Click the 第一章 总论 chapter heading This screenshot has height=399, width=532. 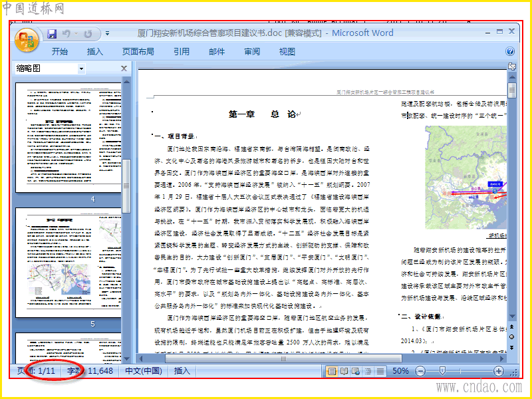262,114
